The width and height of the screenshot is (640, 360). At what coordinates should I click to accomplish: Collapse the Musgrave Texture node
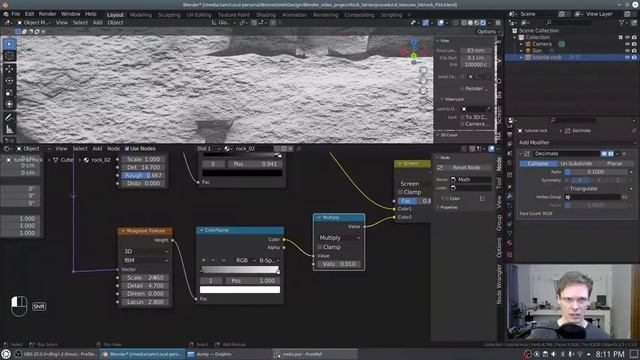click(x=123, y=231)
